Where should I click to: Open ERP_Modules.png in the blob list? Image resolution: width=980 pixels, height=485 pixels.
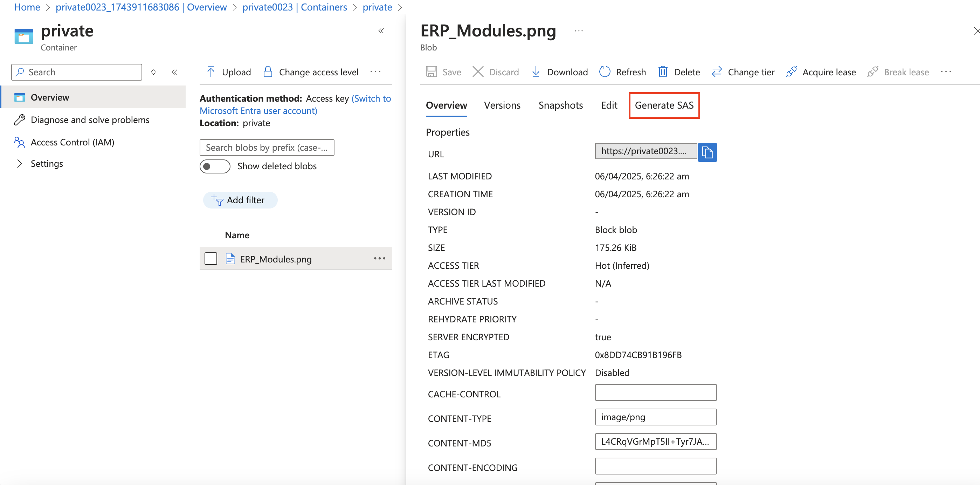click(275, 259)
